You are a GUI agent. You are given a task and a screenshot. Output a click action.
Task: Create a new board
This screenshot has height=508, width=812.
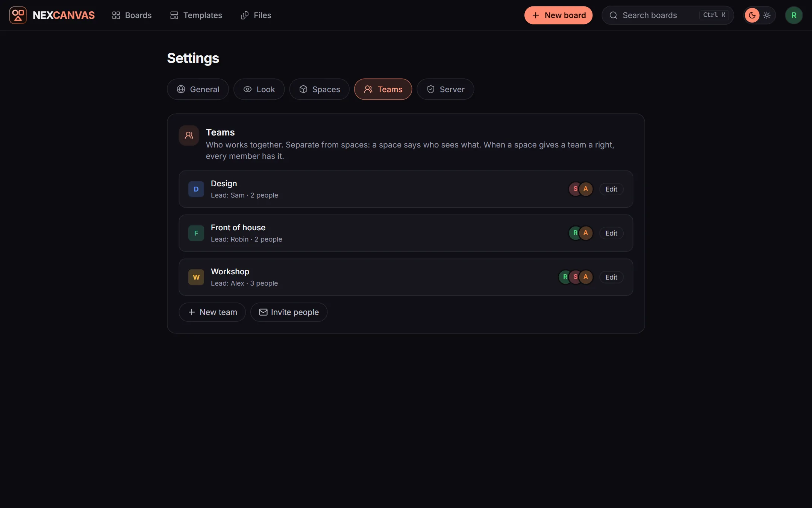[x=558, y=15]
